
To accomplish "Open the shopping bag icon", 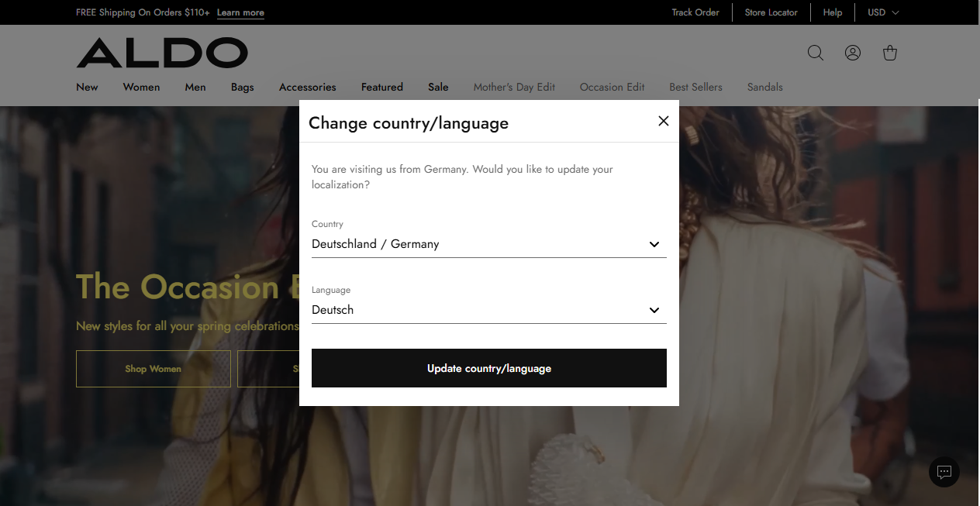I will (x=889, y=53).
